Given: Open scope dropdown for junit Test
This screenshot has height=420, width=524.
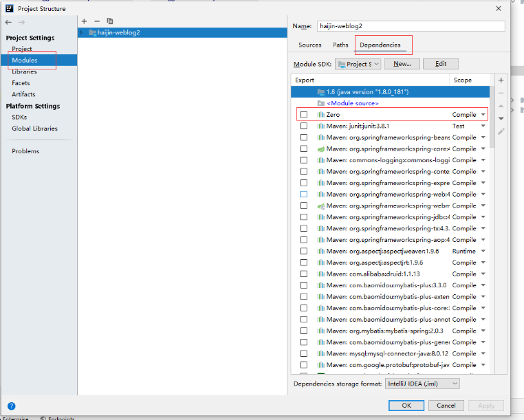Looking at the screenshot, I should (x=483, y=126).
